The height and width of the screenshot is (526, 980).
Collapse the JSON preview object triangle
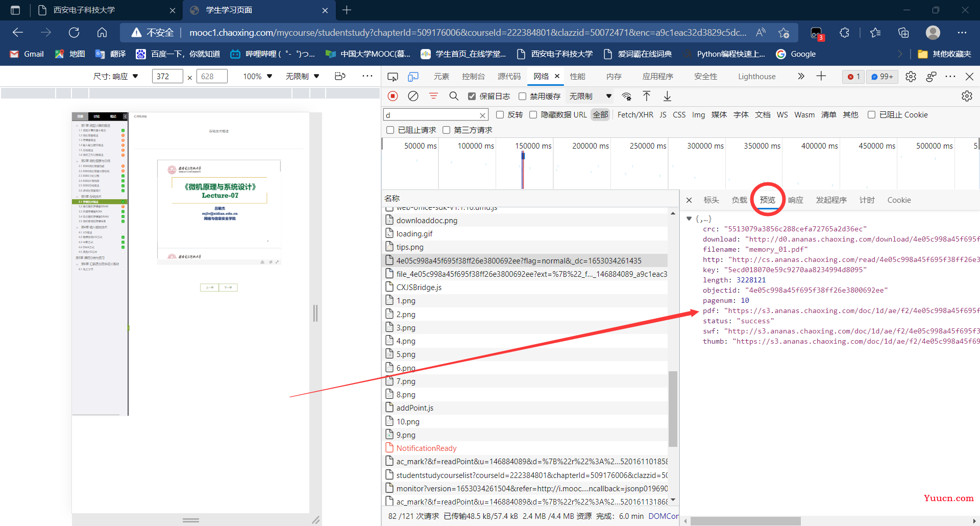tap(689, 219)
